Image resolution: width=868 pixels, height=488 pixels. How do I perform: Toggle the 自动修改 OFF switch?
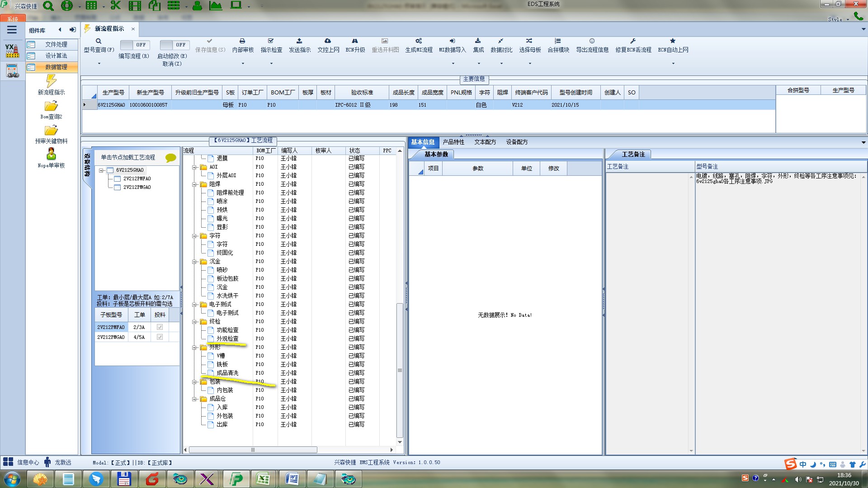(174, 45)
